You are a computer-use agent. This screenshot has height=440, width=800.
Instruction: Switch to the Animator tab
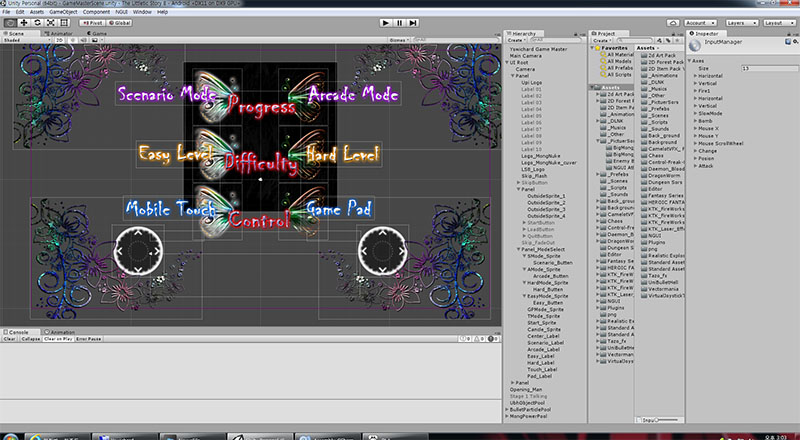pos(60,34)
